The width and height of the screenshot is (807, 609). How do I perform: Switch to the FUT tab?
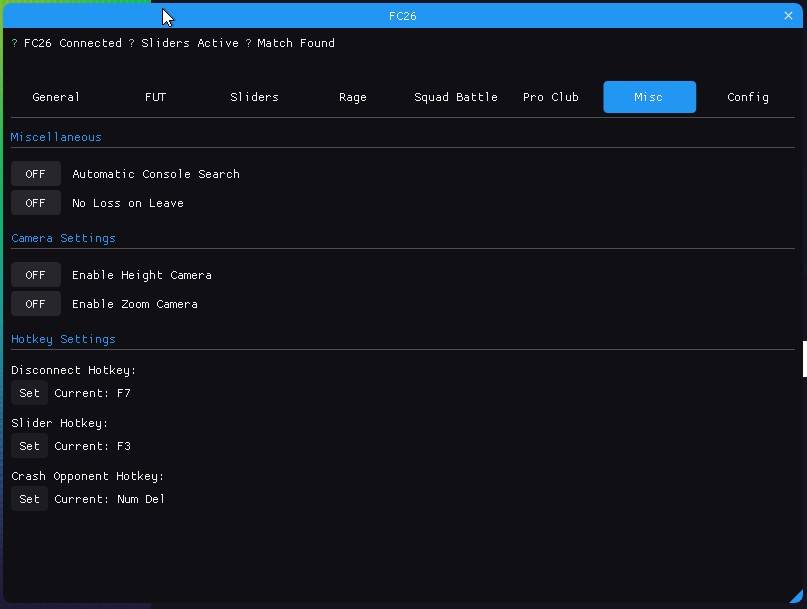[155, 97]
